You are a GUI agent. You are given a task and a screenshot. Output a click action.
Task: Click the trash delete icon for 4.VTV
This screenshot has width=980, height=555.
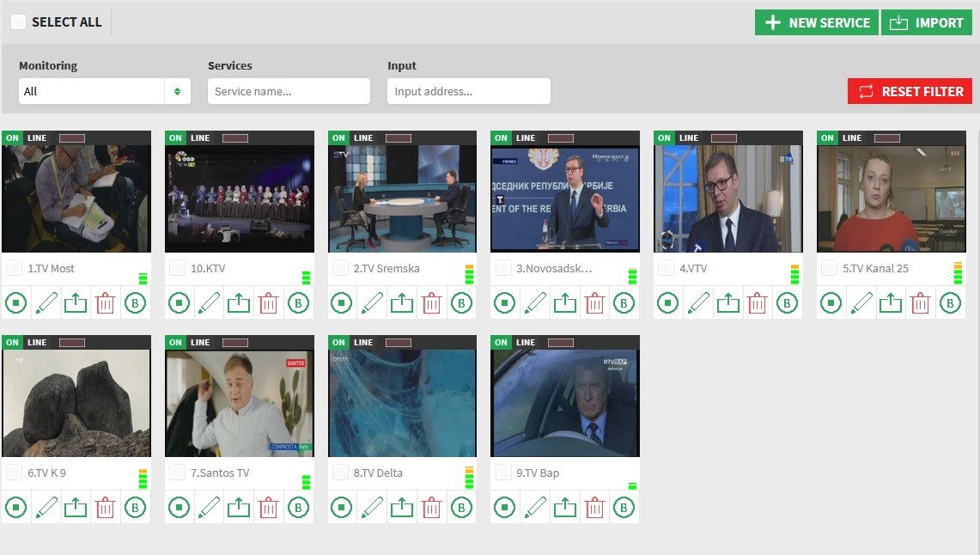[x=757, y=302]
